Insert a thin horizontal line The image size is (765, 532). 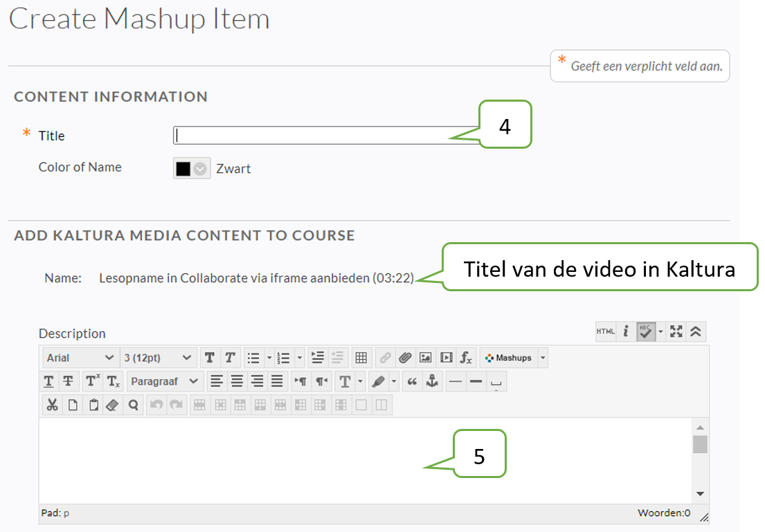[456, 381]
